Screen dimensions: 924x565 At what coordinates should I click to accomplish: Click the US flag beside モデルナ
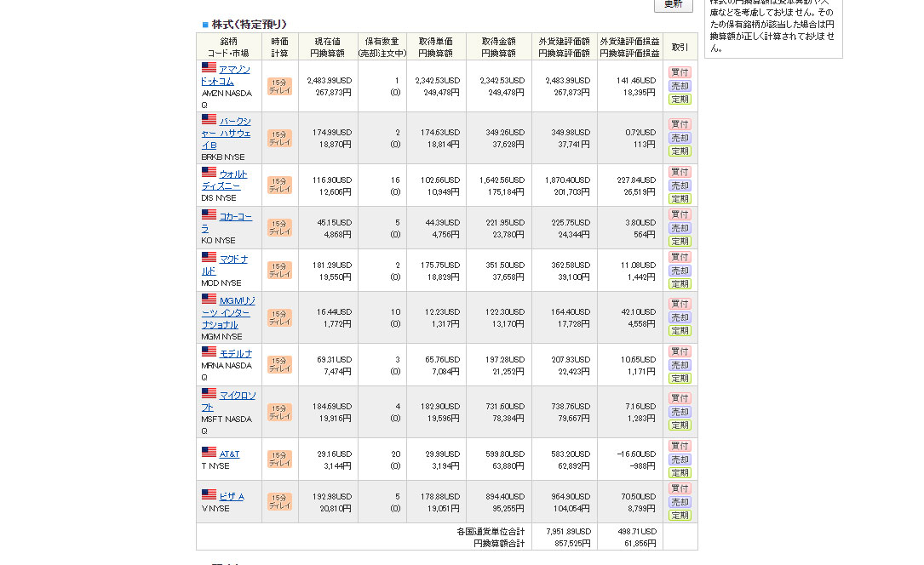pyautogui.click(x=209, y=351)
